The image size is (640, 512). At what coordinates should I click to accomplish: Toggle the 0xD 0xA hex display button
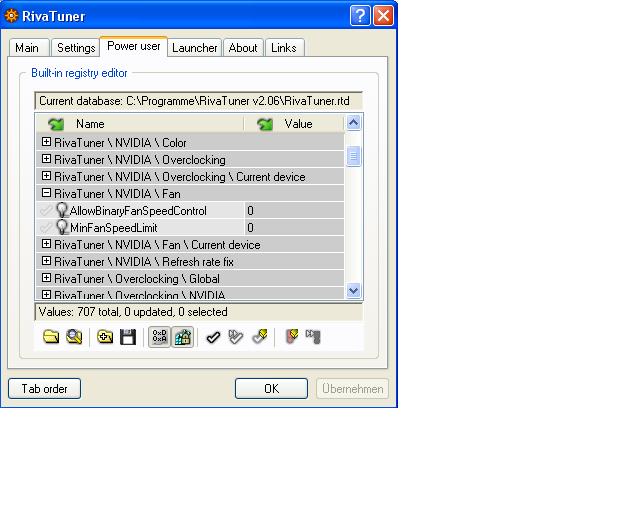point(159,337)
